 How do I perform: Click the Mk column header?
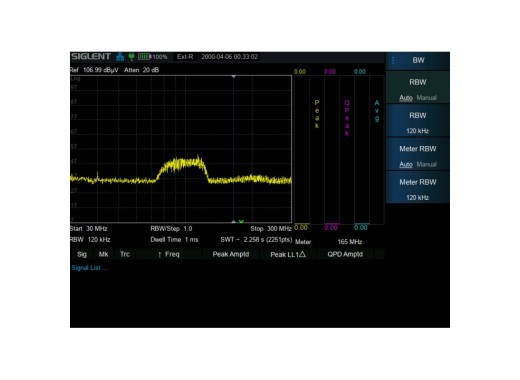pyautogui.click(x=103, y=254)
